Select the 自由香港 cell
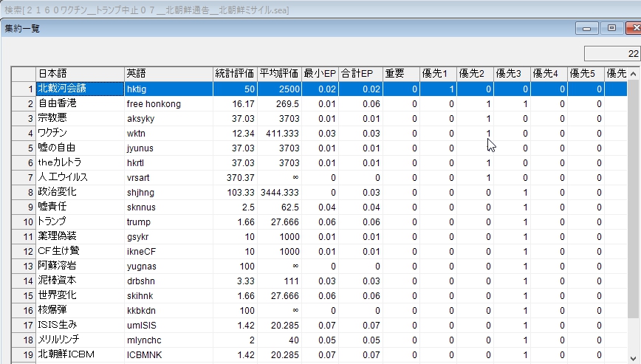The image size is (641, 364). pos(80,104)
